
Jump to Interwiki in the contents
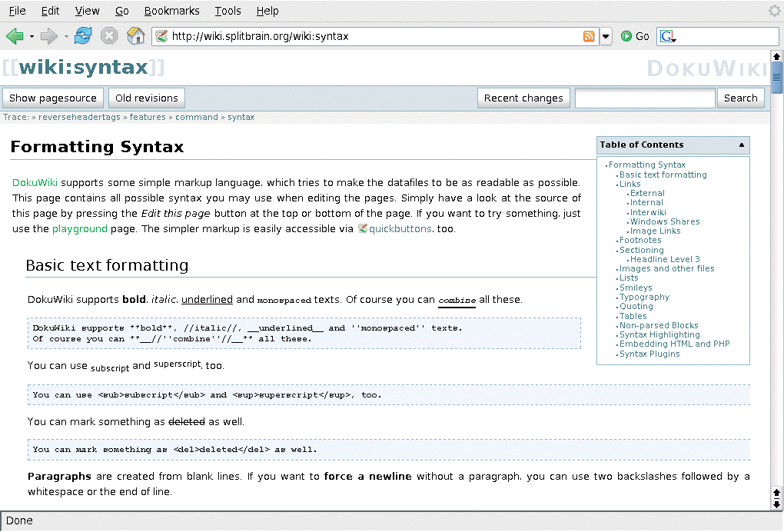(648, 212)
